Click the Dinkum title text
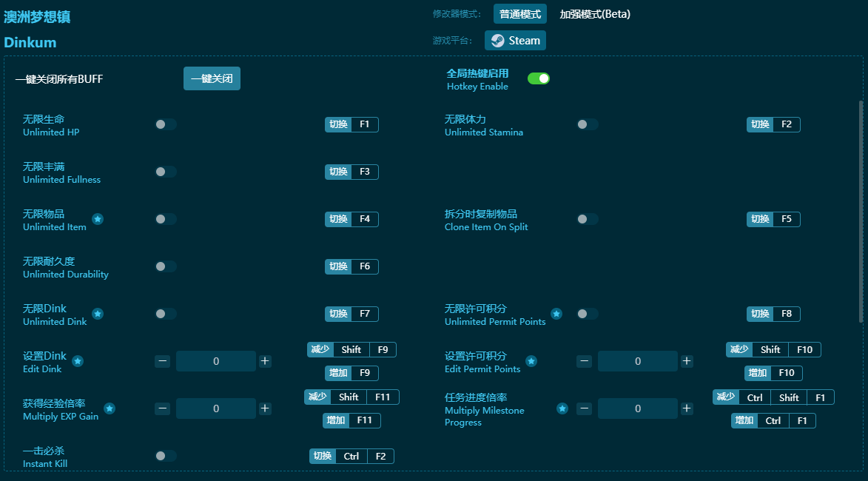Viewport: 868px width, 481px height. point(30,43)
